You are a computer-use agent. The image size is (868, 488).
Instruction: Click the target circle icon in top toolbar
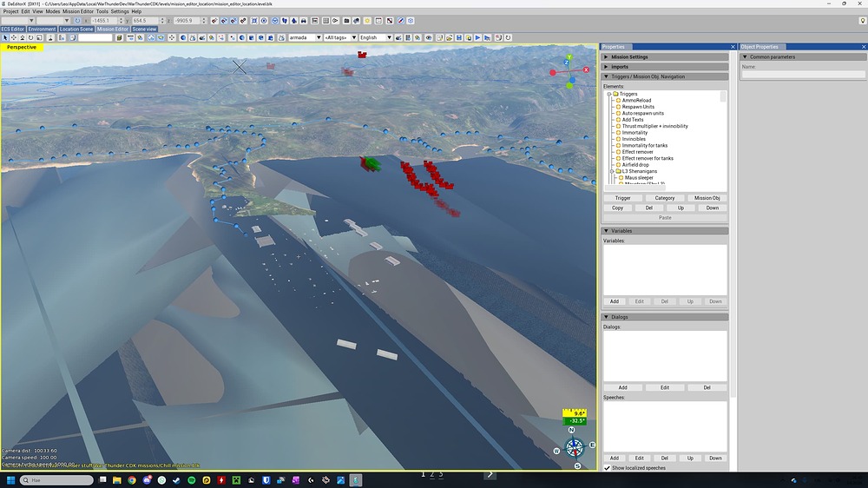tap(264, 21)
